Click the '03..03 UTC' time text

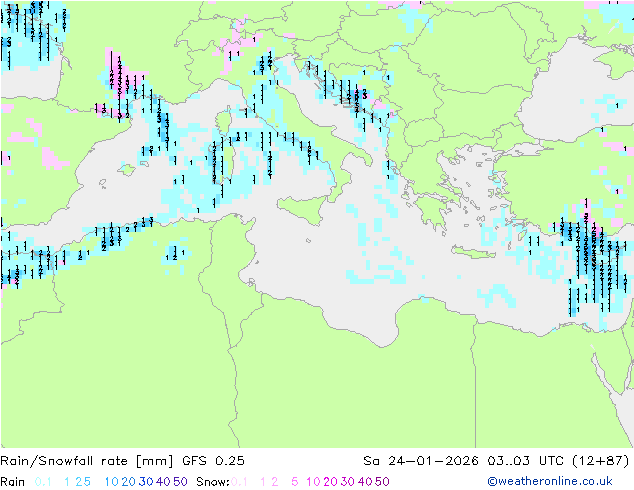coord(526,461)
